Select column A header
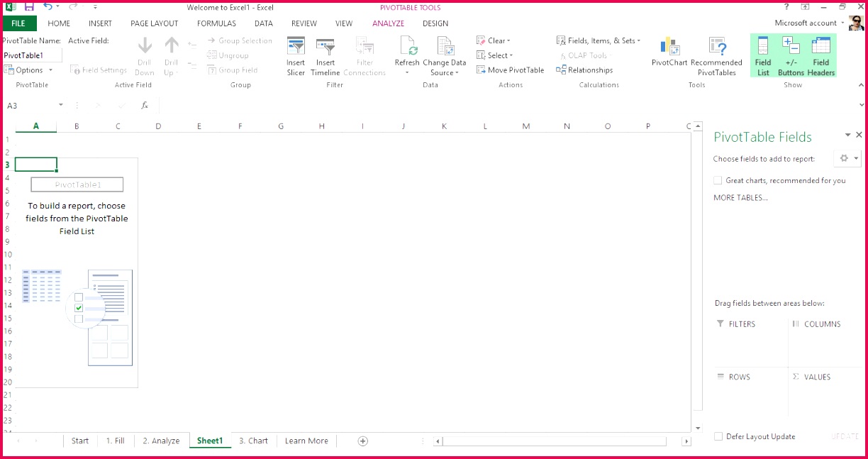868x459 pixels. (35, 126)
